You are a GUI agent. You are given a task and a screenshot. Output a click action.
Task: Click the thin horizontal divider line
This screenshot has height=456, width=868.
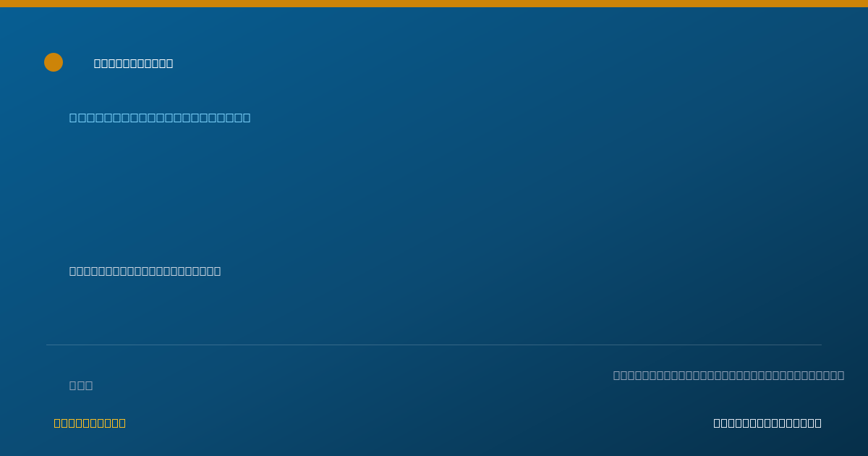pyautogui.click(x=434, y=345)
